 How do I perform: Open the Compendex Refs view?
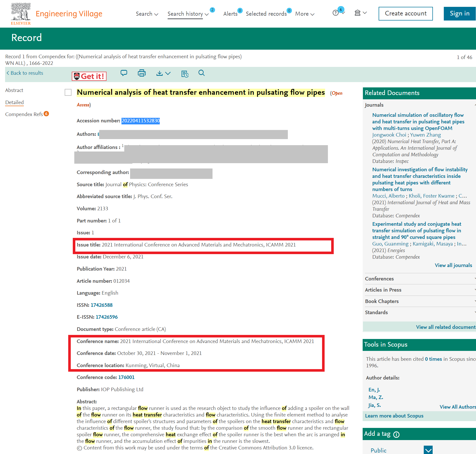24,114
